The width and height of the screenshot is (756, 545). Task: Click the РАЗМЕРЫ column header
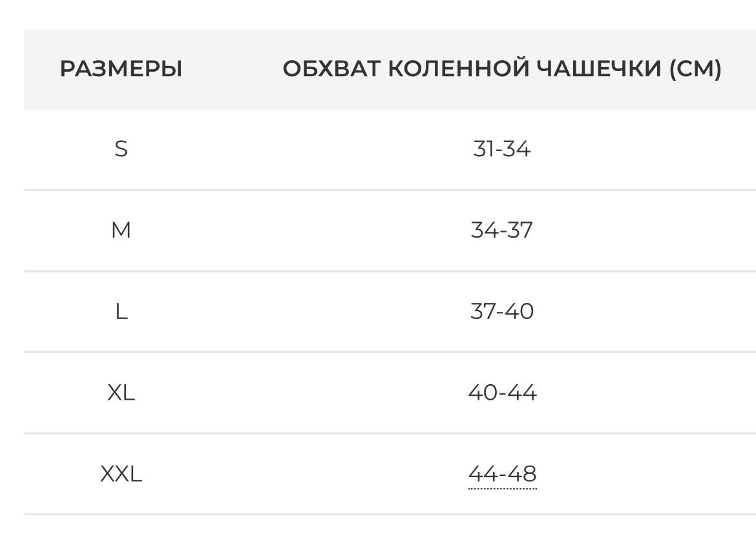click(x=121, y=68)
